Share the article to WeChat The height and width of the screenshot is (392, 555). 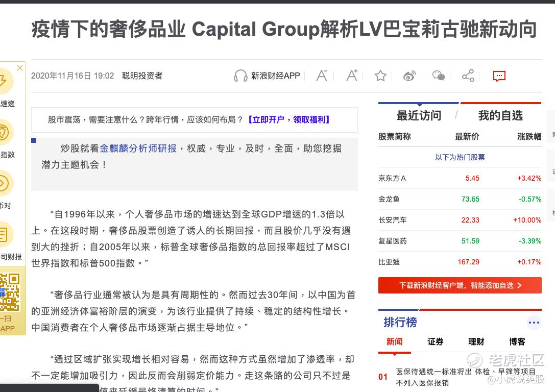(439, 76)
